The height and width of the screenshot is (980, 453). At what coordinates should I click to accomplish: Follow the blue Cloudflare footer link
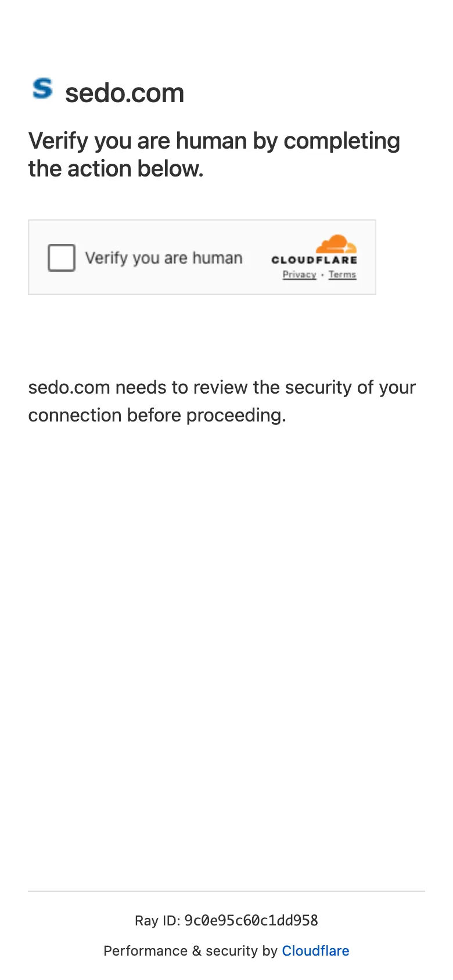click(x=315, y=950)
